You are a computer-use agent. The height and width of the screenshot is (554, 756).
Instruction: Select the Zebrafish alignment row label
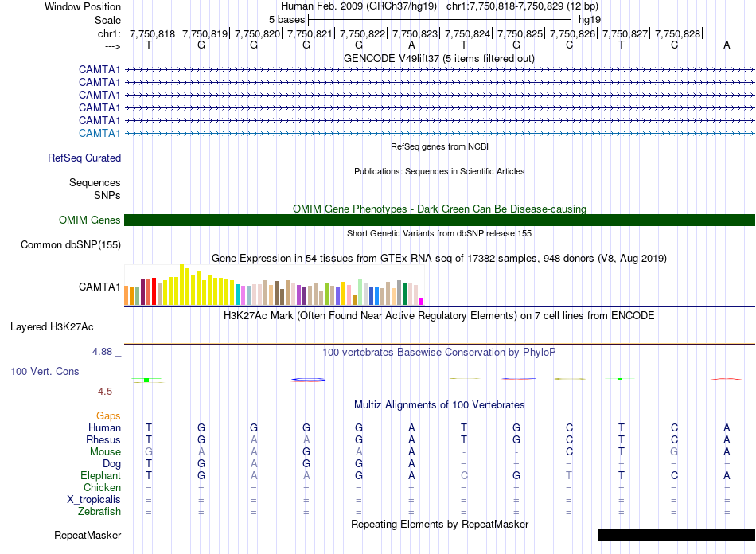[99, 511]
